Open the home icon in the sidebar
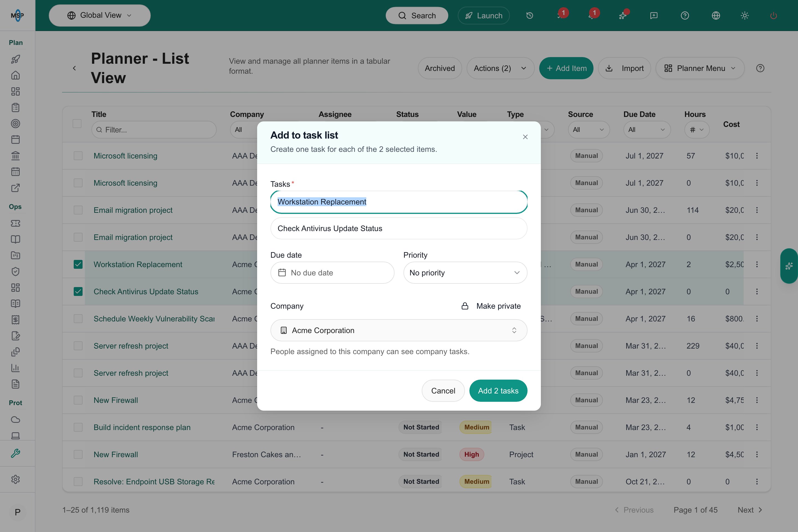 (x=15, y=75)
